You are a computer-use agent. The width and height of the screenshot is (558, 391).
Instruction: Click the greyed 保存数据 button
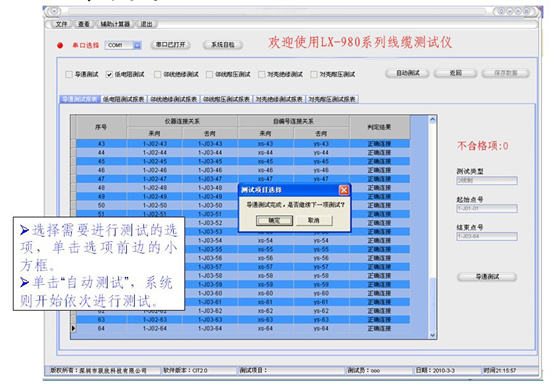pos(506,73)
